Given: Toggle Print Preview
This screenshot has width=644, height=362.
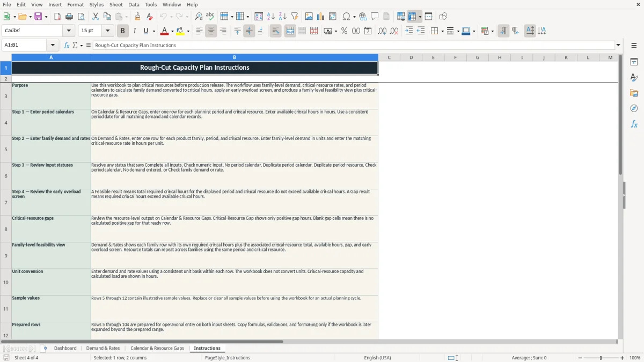Looking at the screenshot, I should point(81,17).
